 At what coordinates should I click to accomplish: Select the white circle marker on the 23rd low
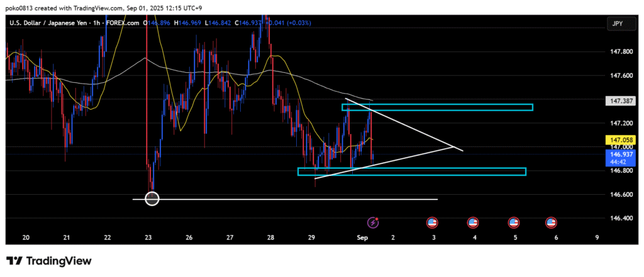point(152,199)
